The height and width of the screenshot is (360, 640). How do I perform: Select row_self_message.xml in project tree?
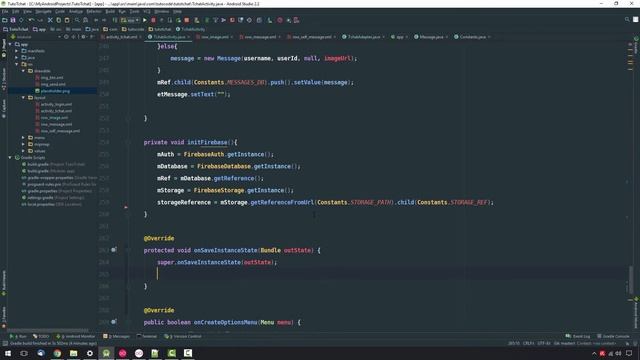[60, 131]
